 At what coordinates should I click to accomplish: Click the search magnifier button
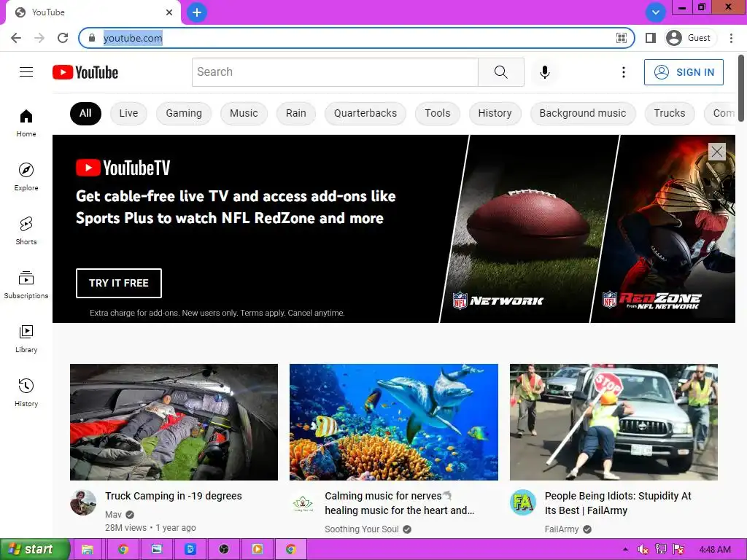tap(500, 72)
